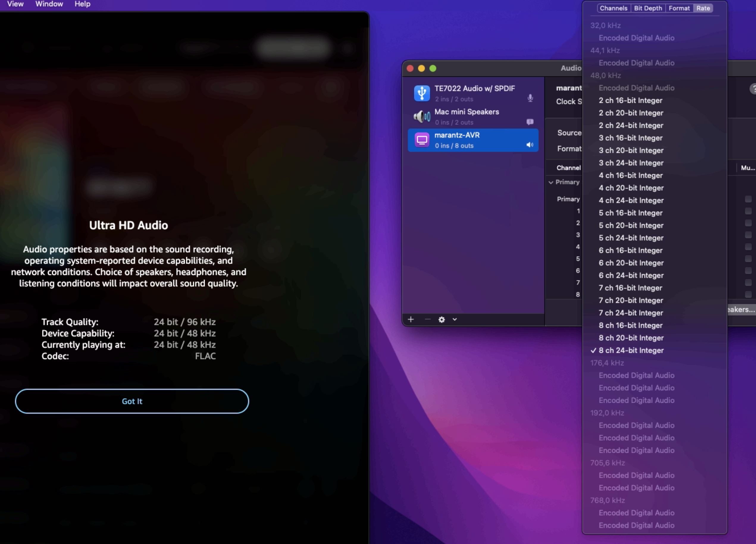Click the TE7022 Audio USB device icon
This screenshot has height=544, width=756.
(422, 93)
